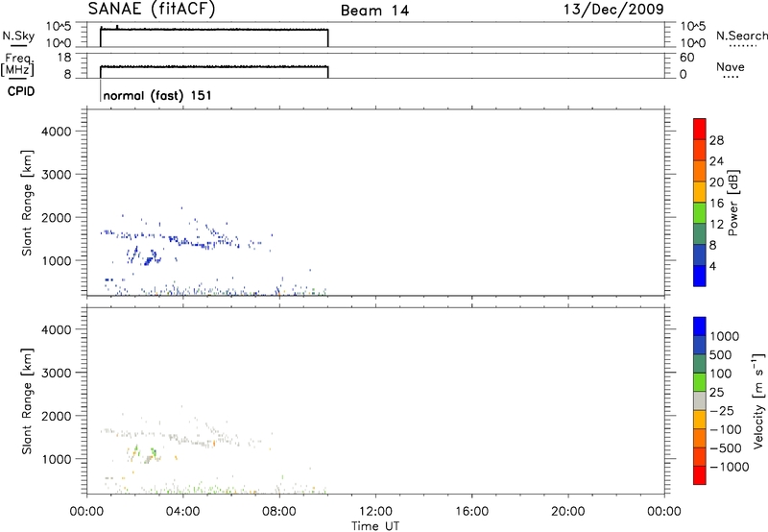The height and width of the screenshot is (532, 768).
Task: Click the 3000 tick on velocity panel axis
Action: (x=57, y=374)
